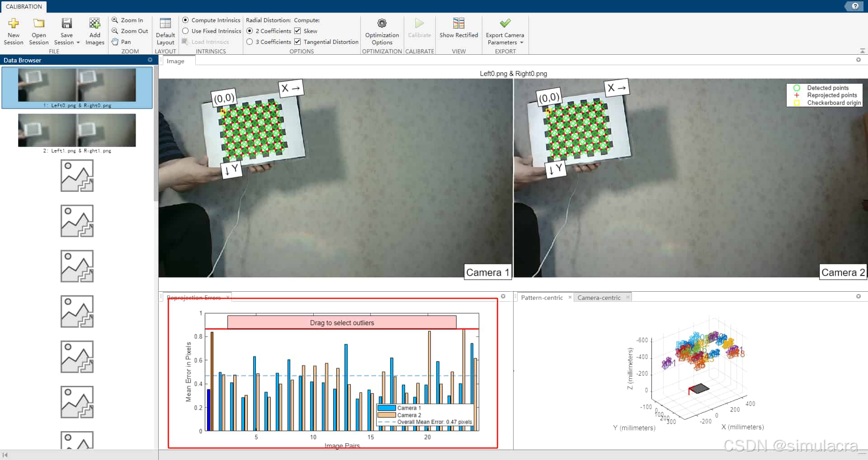Toggle the Skew checkbox

click(297, 31)
